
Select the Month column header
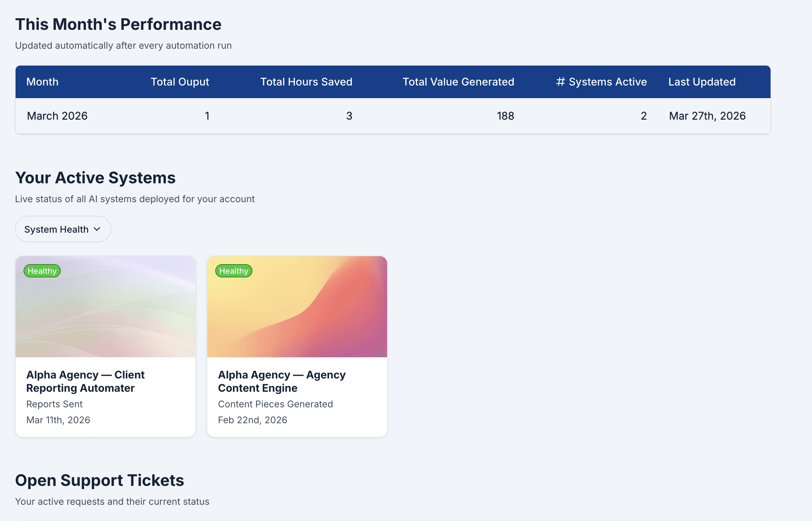pyautogui.click(x=42, y=82)
